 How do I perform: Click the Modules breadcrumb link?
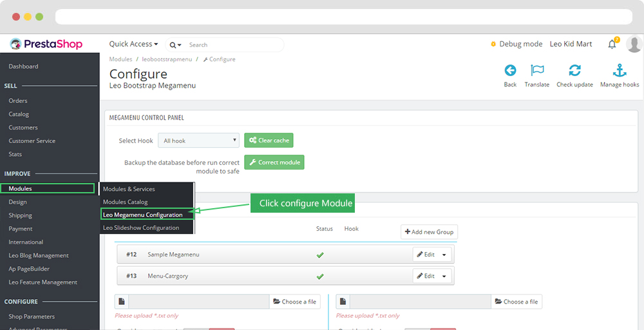coord(121,59)
